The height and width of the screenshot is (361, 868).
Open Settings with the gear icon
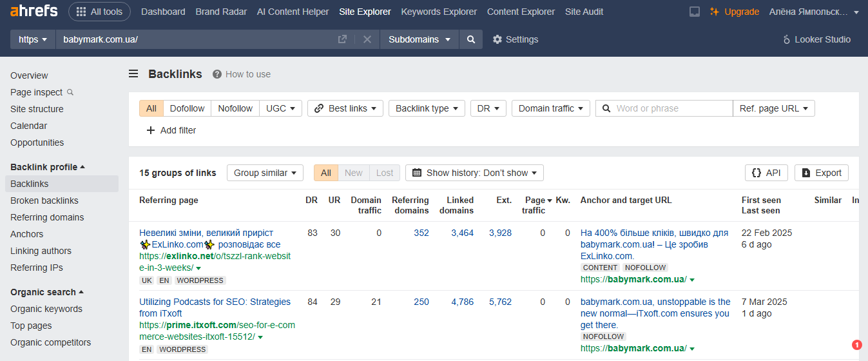(516, 39)
